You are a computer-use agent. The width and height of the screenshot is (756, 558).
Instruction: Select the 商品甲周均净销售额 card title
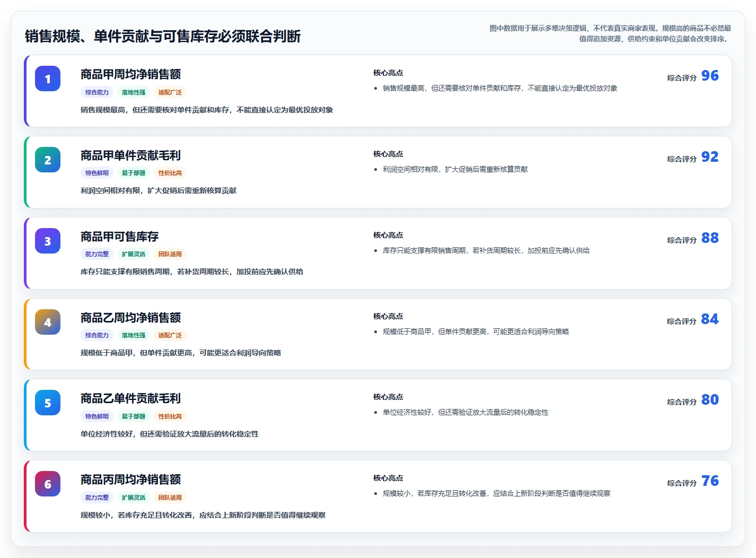(130, 74)
